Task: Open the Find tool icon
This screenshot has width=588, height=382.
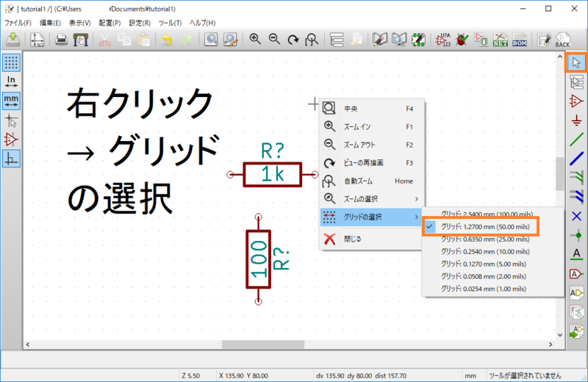Action: point(211,40)
